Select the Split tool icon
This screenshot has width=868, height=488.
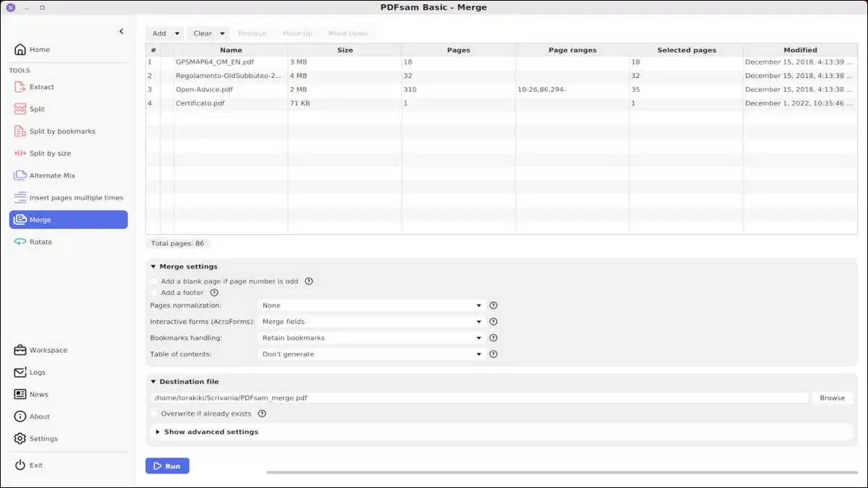[x=20, y=109]
